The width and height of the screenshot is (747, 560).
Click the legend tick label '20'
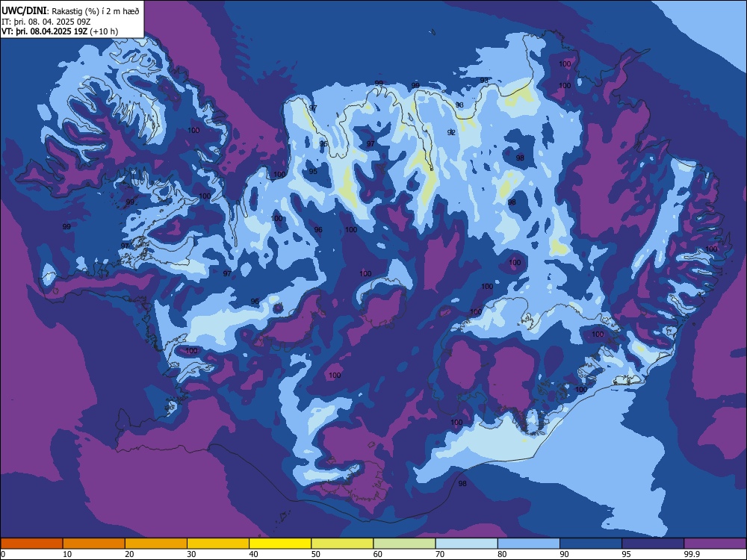pos(129,554)
